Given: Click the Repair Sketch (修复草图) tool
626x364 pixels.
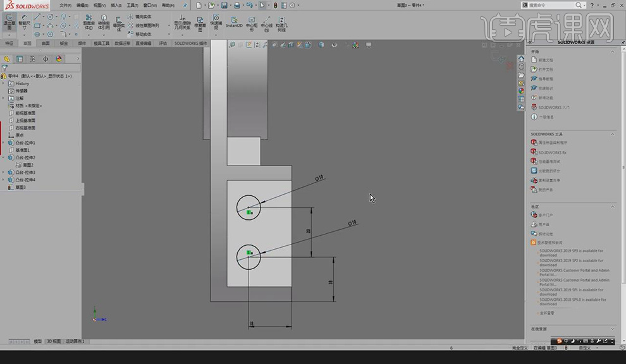Looking at the screenshot, I should pyautogui.click(x=200, y=21).
